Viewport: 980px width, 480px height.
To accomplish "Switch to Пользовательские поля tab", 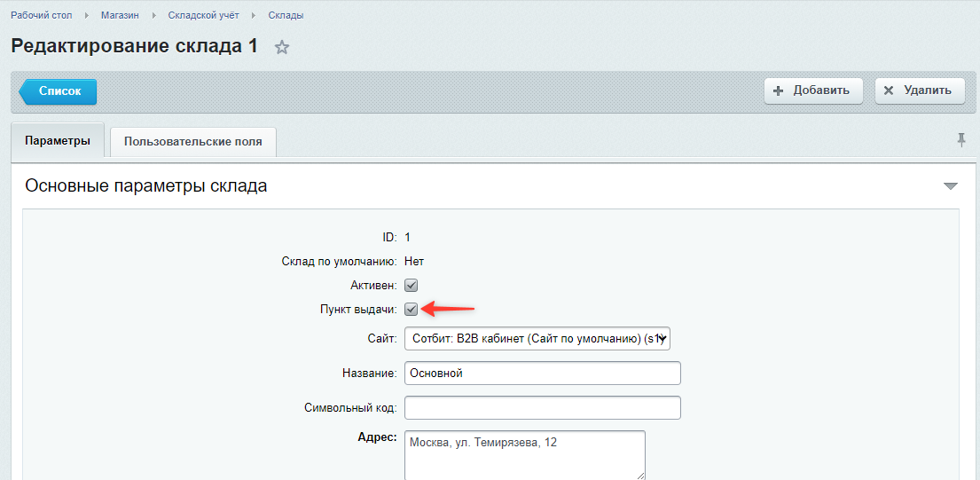I will (x=193, y=141).
